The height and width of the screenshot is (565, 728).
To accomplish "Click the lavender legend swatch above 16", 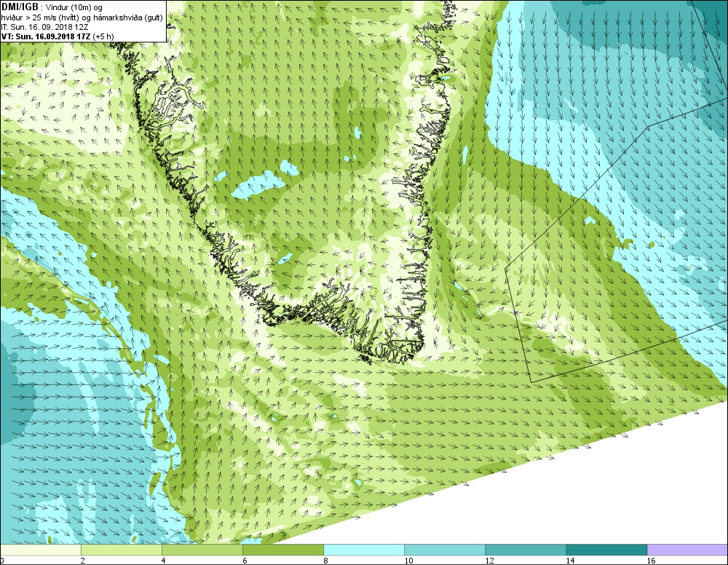I will pyautogui.click(x=687, y=550).
